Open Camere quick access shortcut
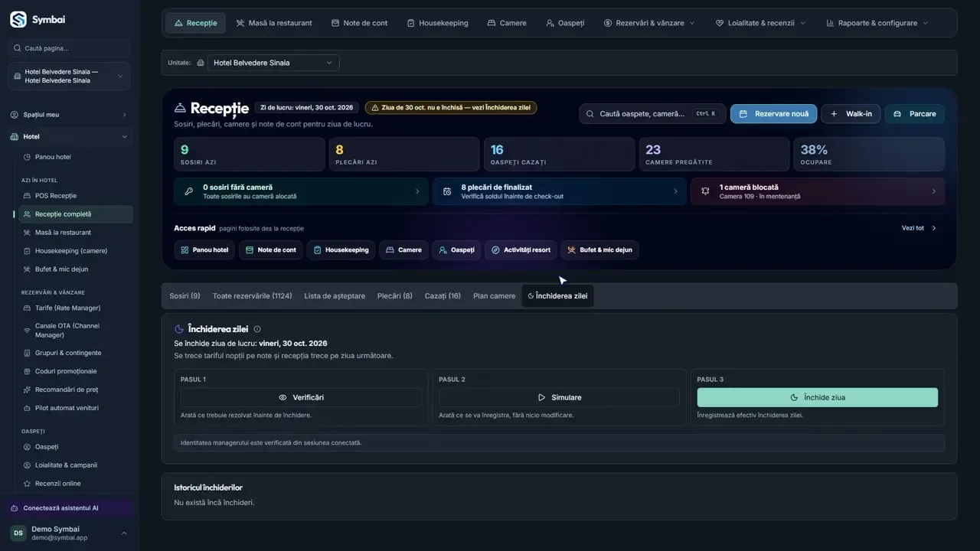 (x=403, y=250)
